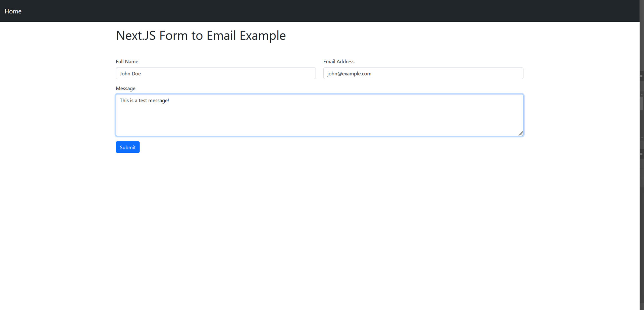
Task: Click the scrollbar up arrow on right edge
Action: (x=641, y=94)
